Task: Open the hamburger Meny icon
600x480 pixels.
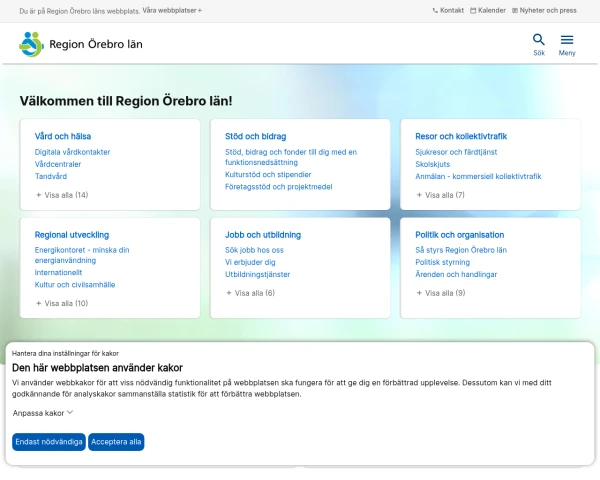Action: [x=567, y=44]
